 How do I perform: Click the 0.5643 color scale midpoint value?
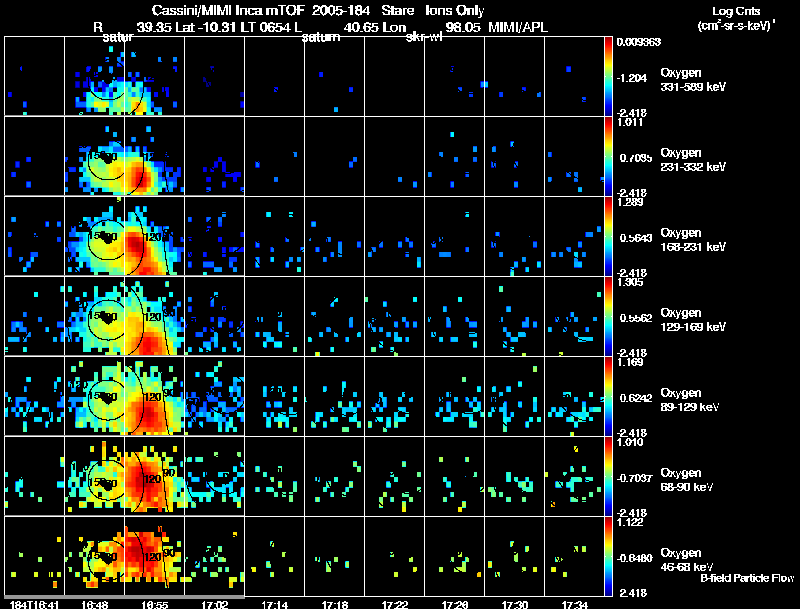click(636, 238)
